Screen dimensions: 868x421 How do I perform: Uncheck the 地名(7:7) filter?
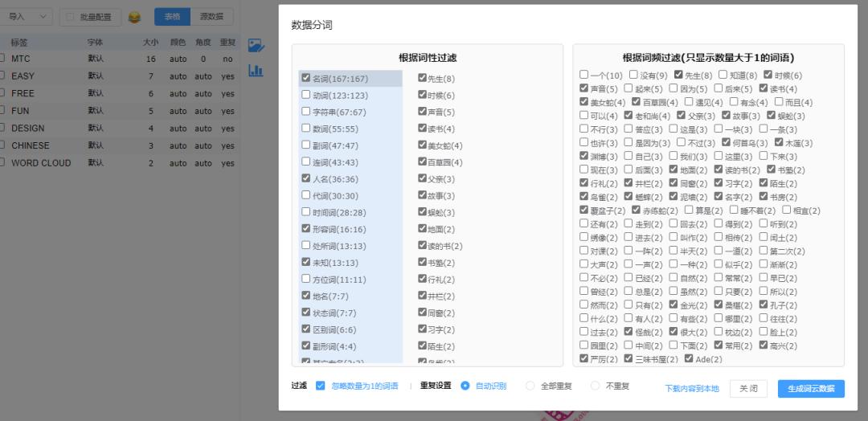[305, 296]
